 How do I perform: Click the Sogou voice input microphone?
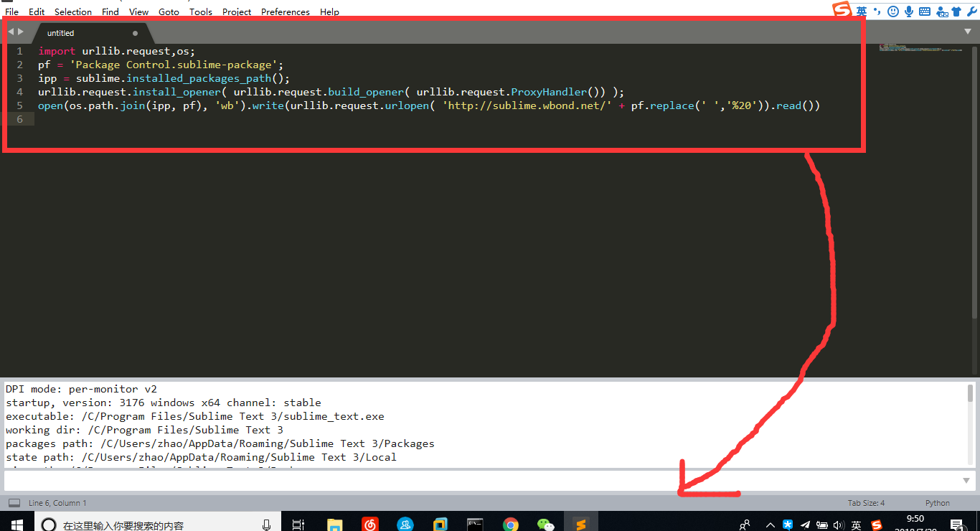coord(909,11)
